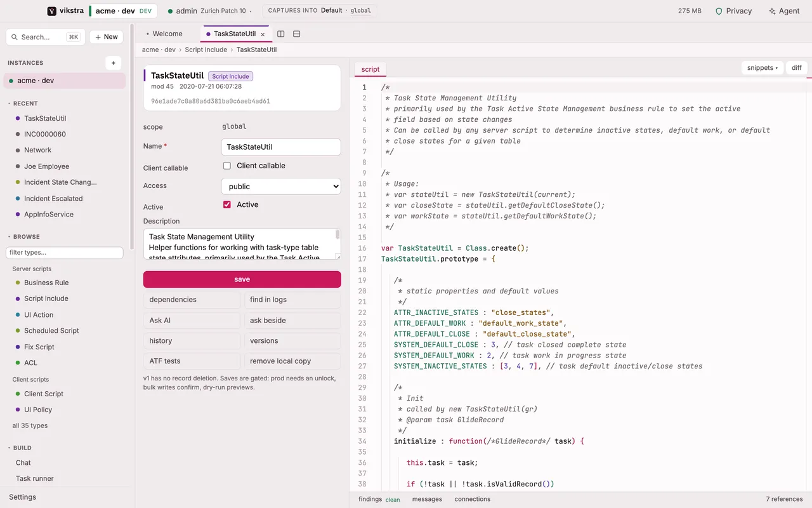Screen dimensions: 812x508
Task: Open the snippets dropdown
Action: pos(763,68)
